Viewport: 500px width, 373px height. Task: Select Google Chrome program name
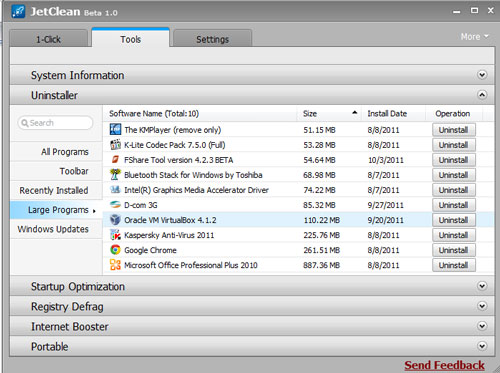coord(150,250)
